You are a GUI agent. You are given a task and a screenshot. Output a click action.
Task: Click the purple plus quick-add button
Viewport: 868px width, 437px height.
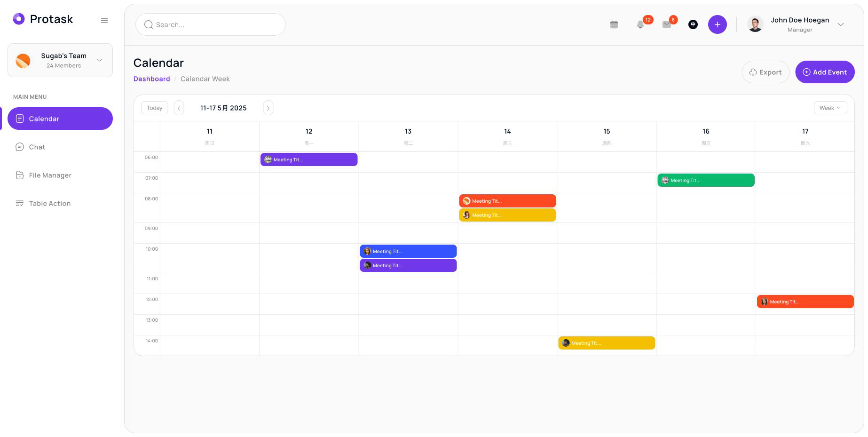(x=718, y=24)
